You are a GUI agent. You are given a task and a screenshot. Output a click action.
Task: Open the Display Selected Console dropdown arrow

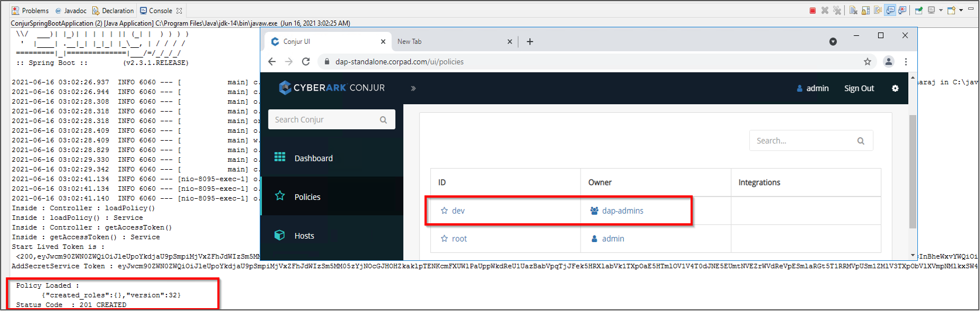coord(941,10)
